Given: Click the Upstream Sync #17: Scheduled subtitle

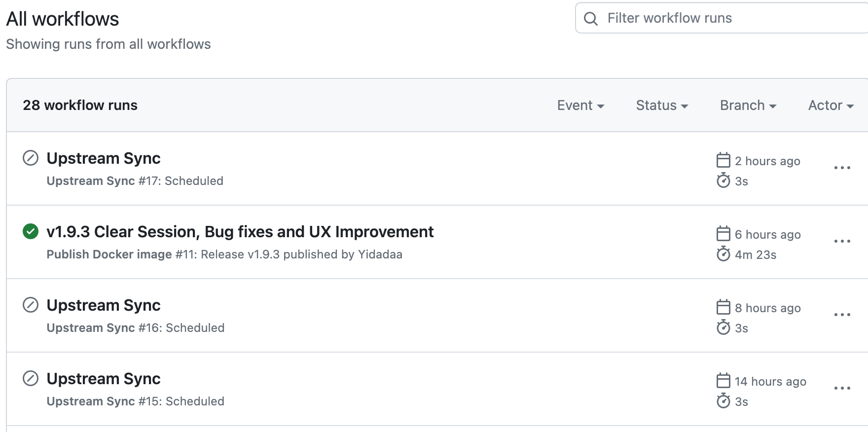Looking at the screenshot, I should click(135, 181).
